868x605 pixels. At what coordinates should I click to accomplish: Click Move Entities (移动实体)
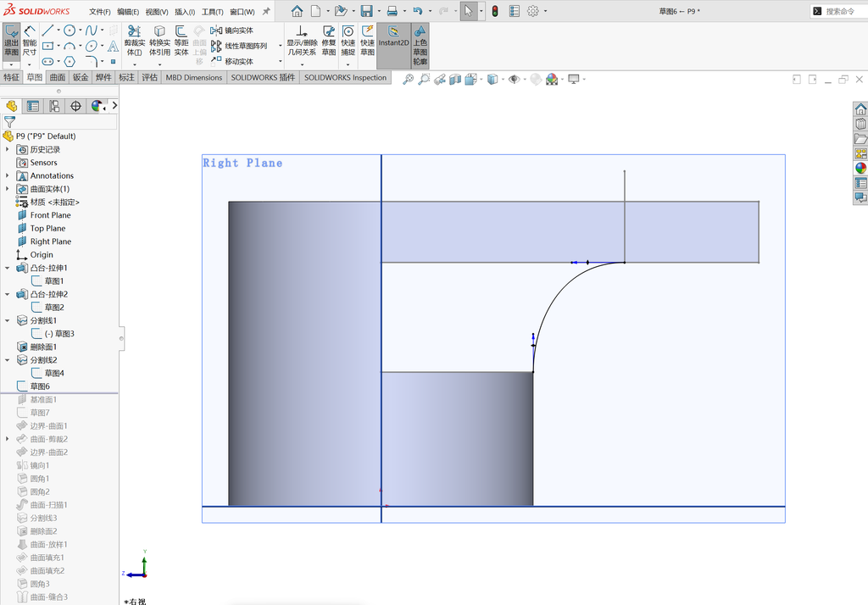click(232, 62)
